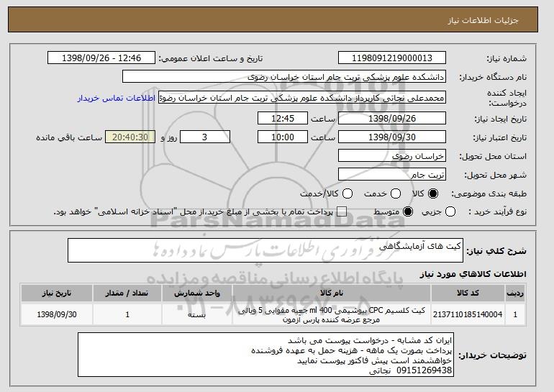Click the quantity cell in the کیت کلسیم row

coord(127,314)
